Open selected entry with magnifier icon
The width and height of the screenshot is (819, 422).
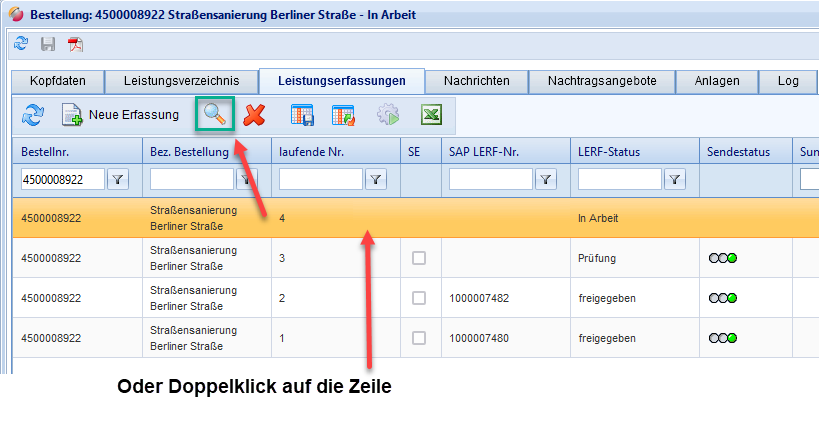(x=215, y=115)
